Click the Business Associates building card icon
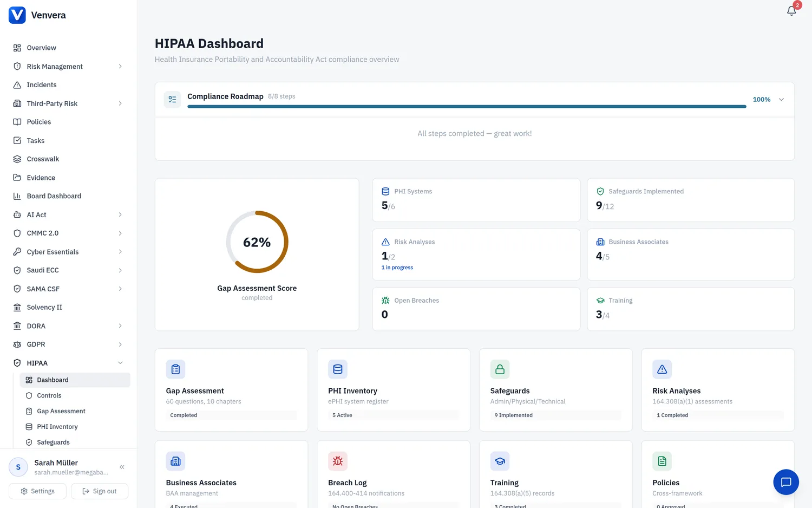Viewport: 812px width, 508px height. [175, 461]
